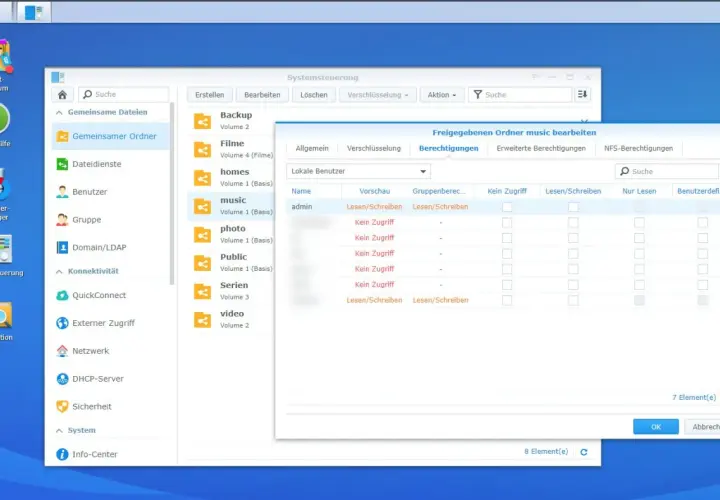Screen dimensions: 720x500
Task: Click the Bearbeiten button
Action: tap(262, 95)
